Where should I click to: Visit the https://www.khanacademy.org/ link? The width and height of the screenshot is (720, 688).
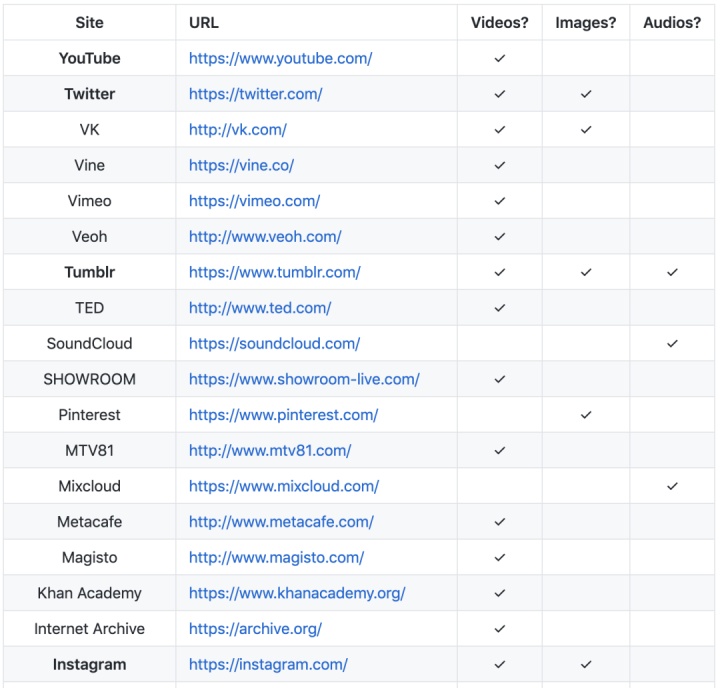(x=297, y=593)
